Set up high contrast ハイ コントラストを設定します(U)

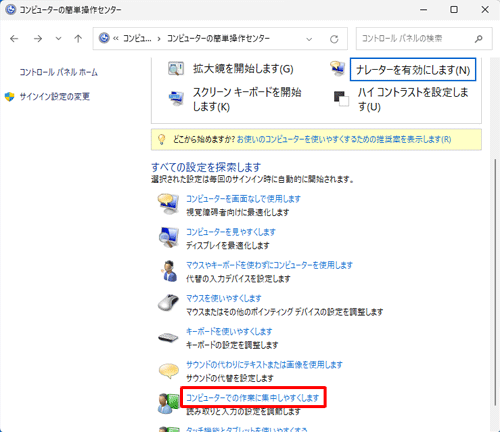pyautogui.click(x=413, y=99)
